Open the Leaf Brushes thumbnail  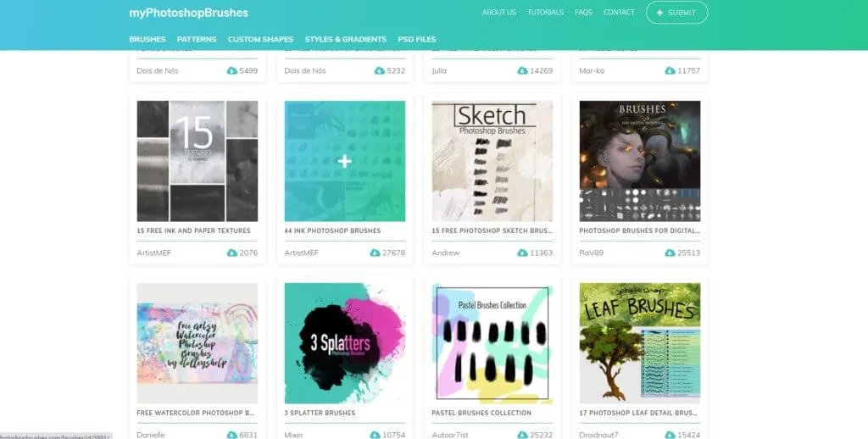(640, 343)
